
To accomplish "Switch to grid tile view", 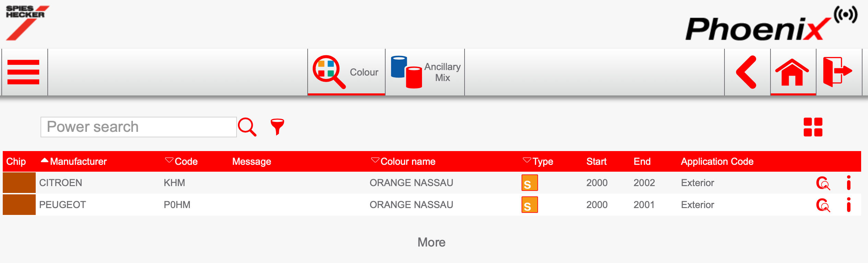I will click(813, 127).
